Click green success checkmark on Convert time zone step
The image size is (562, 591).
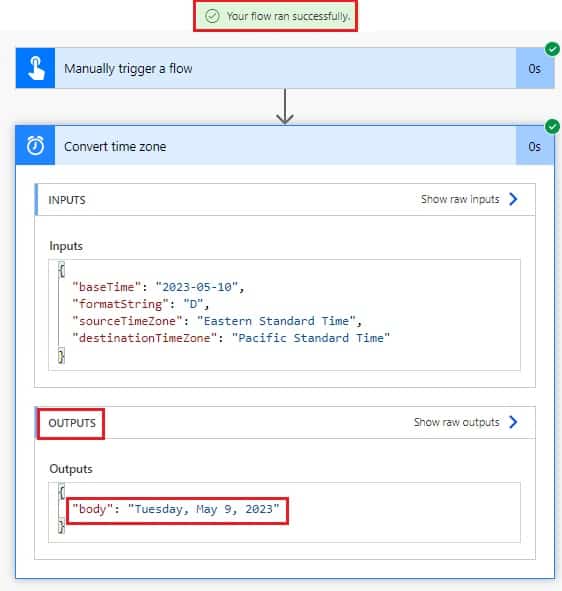[x=552, y=126]
